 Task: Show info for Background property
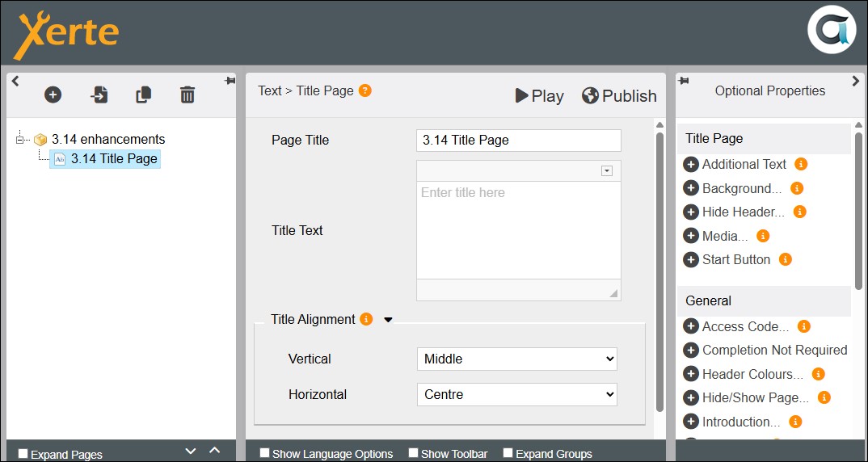[x=797, y=188]
